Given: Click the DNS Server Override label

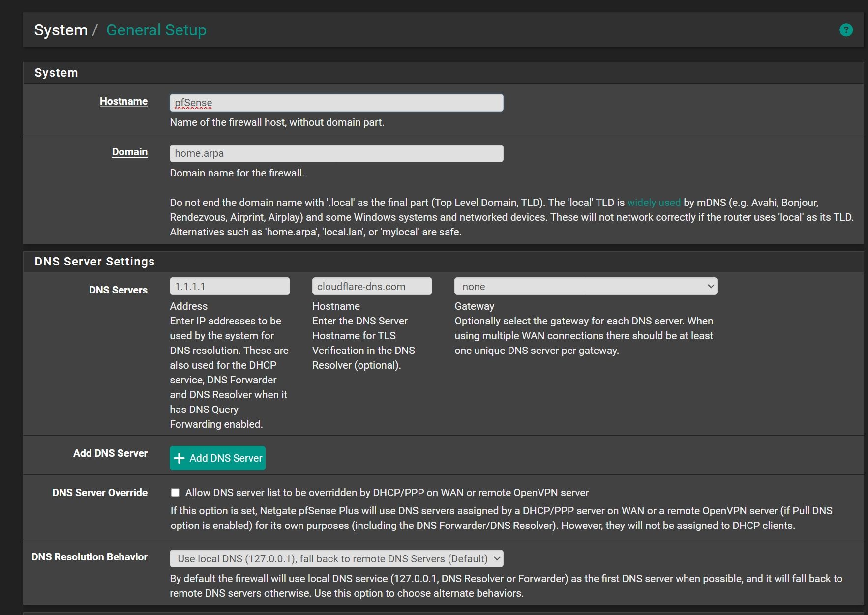Looking at the screenshot, I should 100,493.
